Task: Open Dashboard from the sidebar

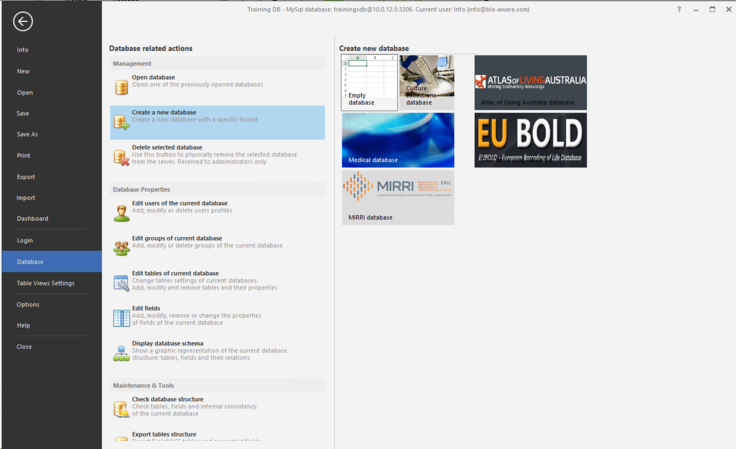Action: click(x=32, y=219)
